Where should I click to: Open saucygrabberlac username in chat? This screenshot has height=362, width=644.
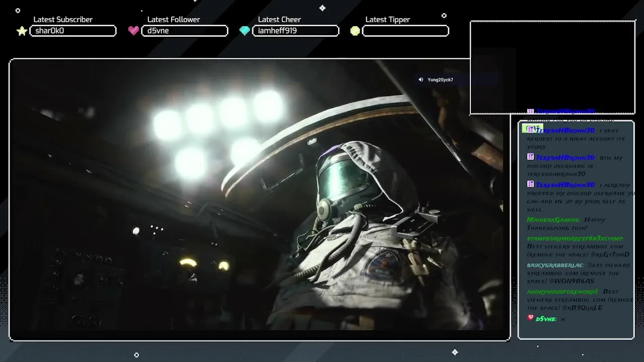pos(555,265)
